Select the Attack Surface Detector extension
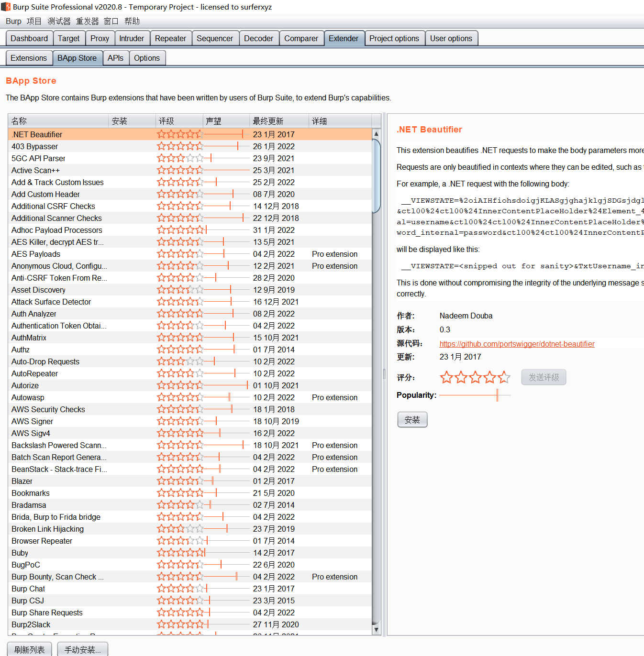 point(190,302)
